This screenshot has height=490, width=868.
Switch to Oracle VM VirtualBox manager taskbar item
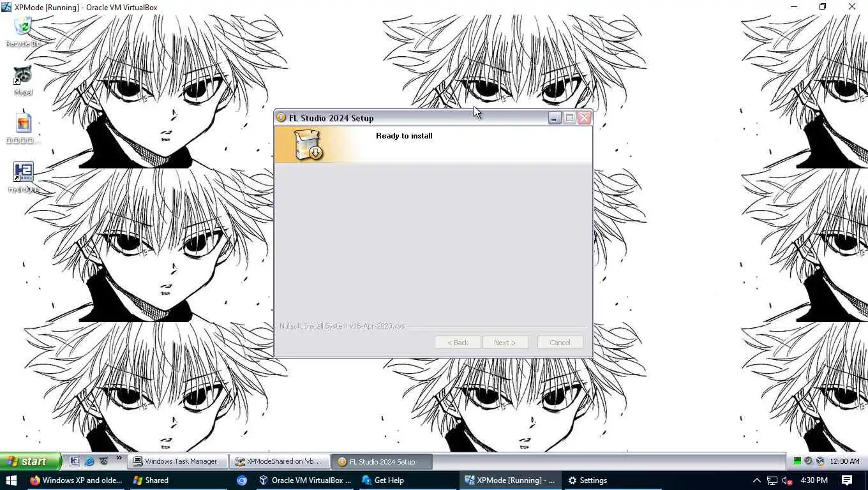coord(305,480)
